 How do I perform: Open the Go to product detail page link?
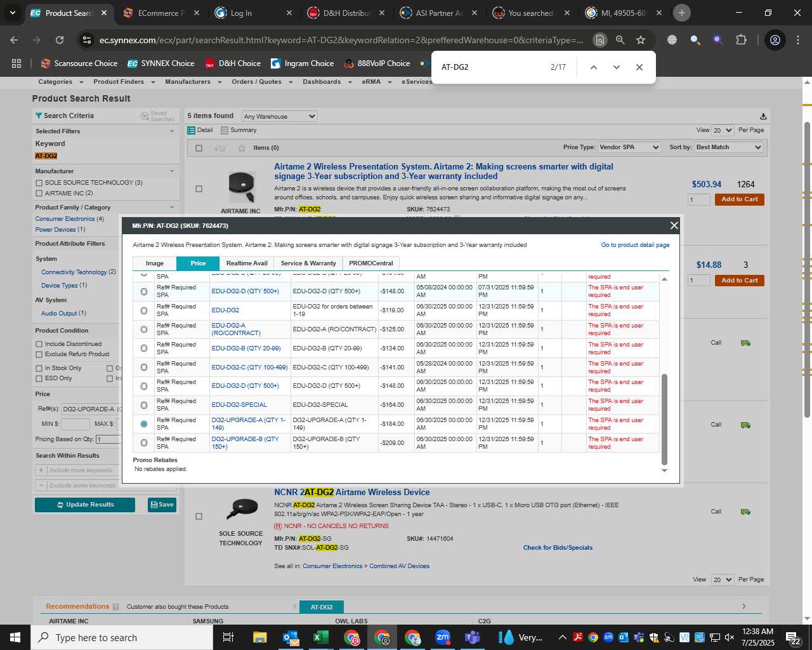(x=635, y=245)
